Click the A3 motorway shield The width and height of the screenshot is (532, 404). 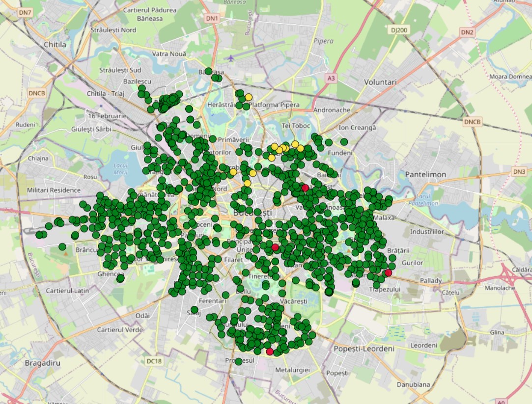pyautogui.click(x=332, y=78)
